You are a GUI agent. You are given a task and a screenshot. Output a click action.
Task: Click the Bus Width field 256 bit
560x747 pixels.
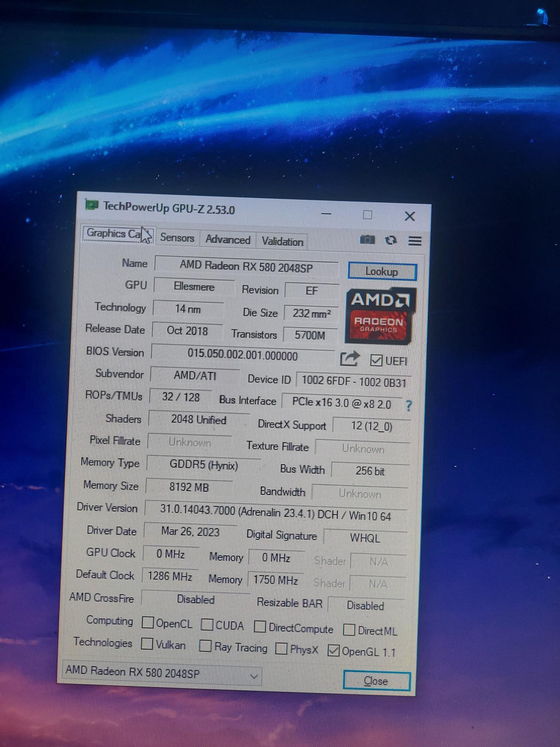point(370,471)
